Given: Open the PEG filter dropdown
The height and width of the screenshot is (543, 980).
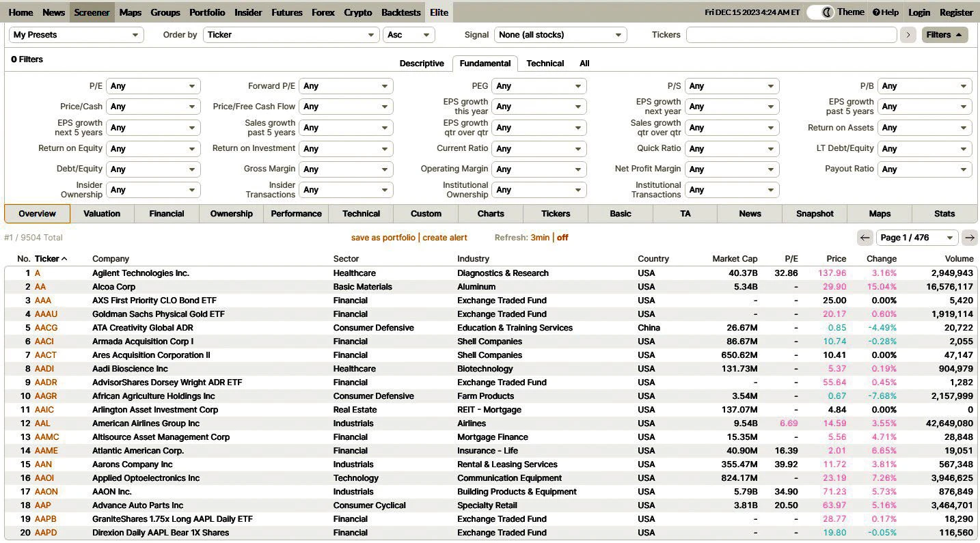Looking at the screenshot, I should (539, 86).
